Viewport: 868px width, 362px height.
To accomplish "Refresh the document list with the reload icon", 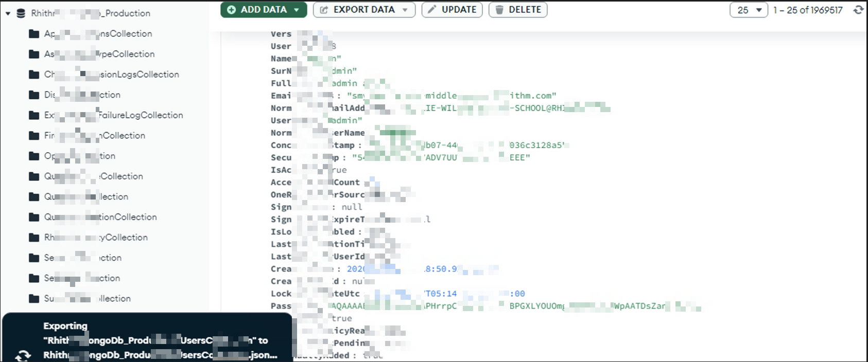I will [x=858, y=10].
